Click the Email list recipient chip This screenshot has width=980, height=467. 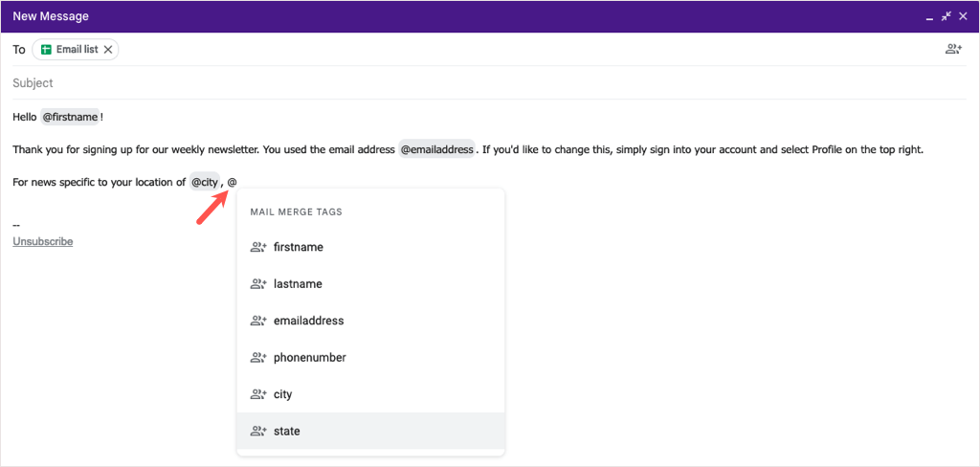[76, 50]
